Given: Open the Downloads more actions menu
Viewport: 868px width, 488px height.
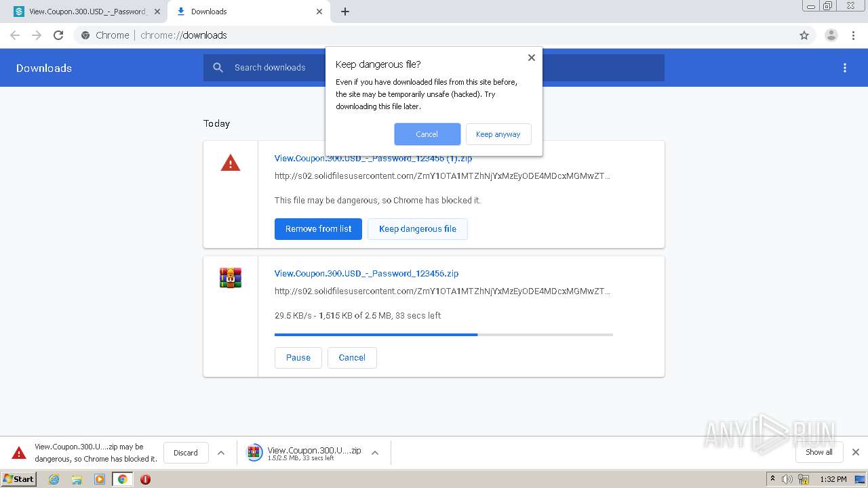Looking at the screenshot, I should point(845,68).
